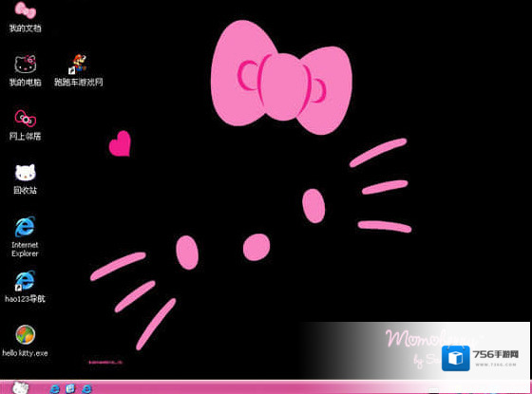Launch the Internet Explorer desktop icon
Screen dimensions: 532x394
point(25,227)
